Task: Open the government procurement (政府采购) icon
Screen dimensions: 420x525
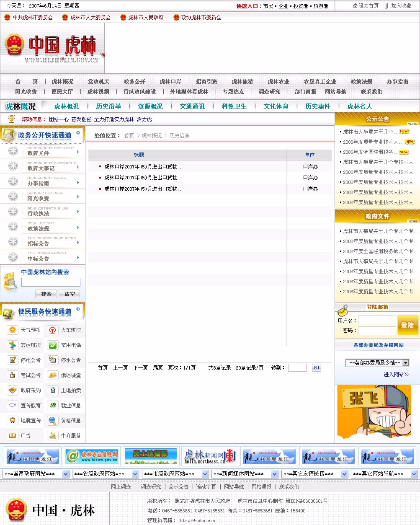Action: tap(13, 391)
